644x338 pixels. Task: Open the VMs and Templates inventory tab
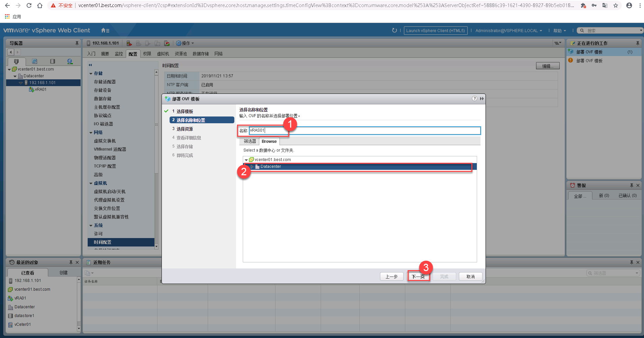point(34,61)
